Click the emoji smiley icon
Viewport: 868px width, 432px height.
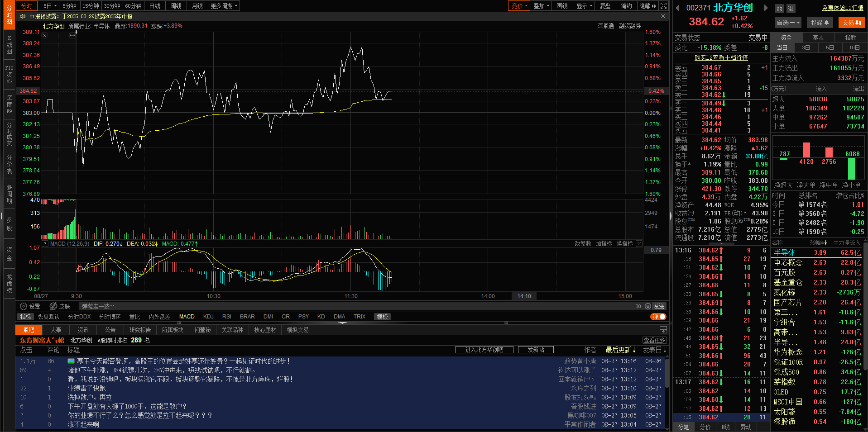(x=648, y=306)
